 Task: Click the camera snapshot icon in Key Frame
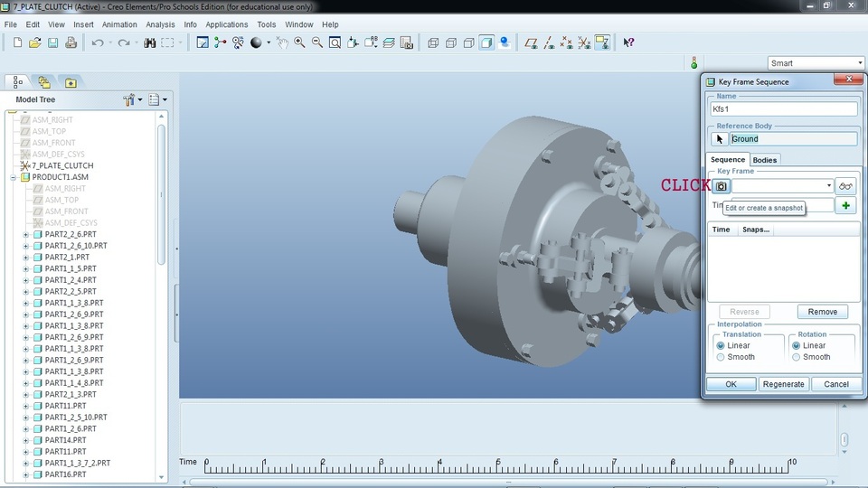point(721,186)
